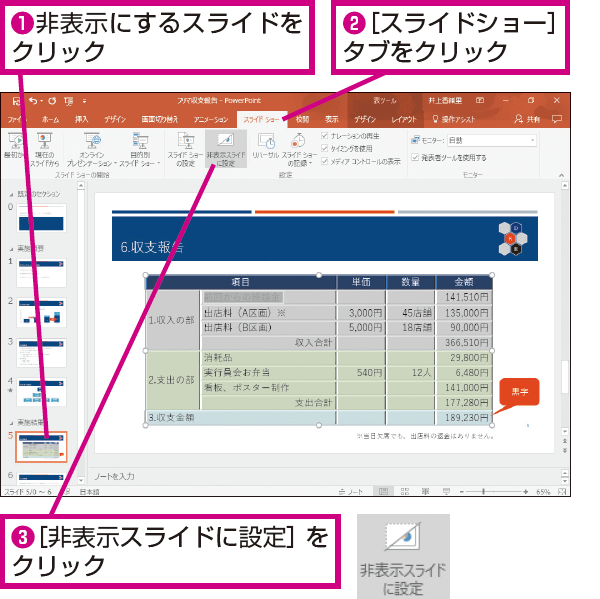Click the Notes (ノート) button in status bar
This screenshot has height=599, width=600.
tap(351, 492)
